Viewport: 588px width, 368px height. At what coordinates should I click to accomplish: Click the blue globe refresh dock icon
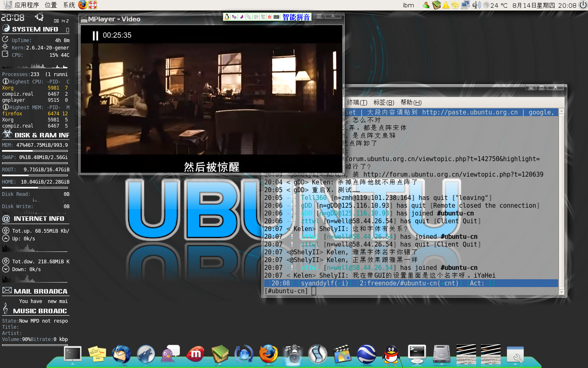click(x=244, y=354)
